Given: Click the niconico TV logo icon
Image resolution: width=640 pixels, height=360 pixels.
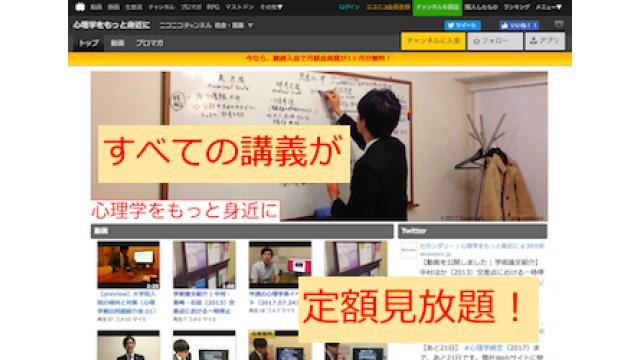Looking at the screenshot, I should click(80, 7).
